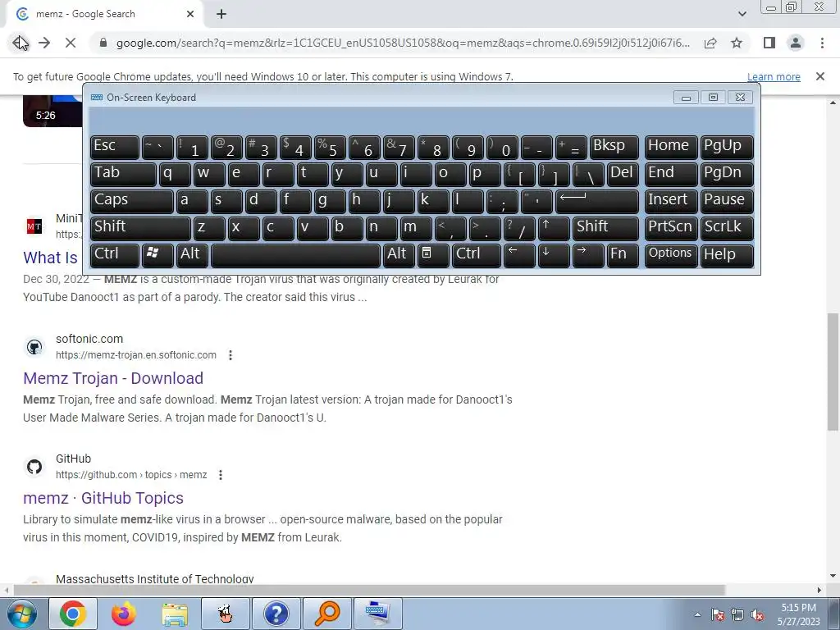Close the memz - Google Search tab
Image resolution: width=840 pixels, height=630 pixels.
click(190, 14)
